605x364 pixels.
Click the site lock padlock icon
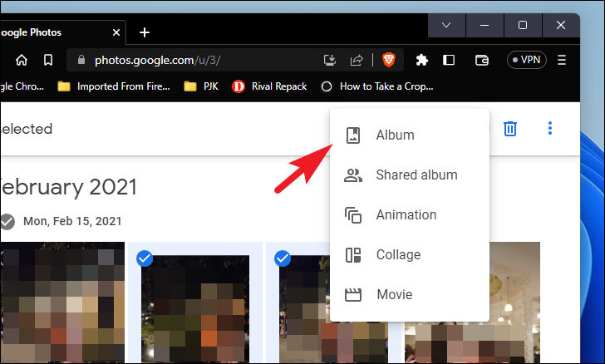pos(81,60)
